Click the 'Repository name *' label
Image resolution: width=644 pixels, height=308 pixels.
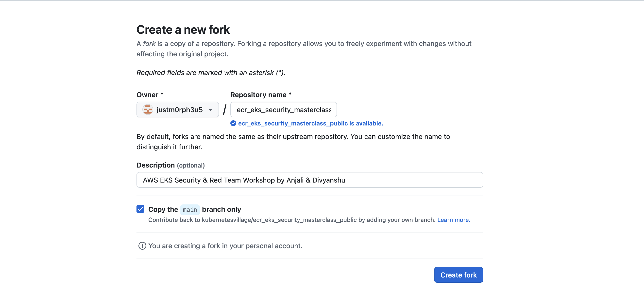pyautogui.click(x=261, y=95)
